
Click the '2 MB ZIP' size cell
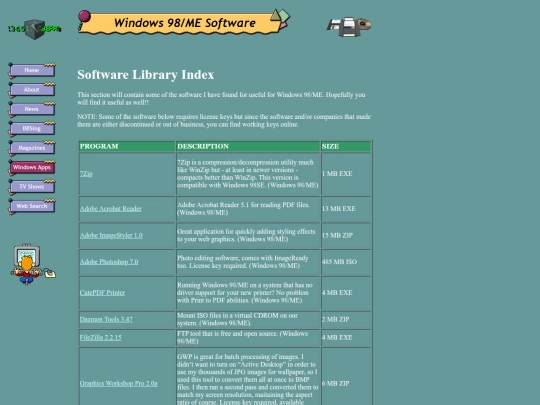[x=346, y=319]
